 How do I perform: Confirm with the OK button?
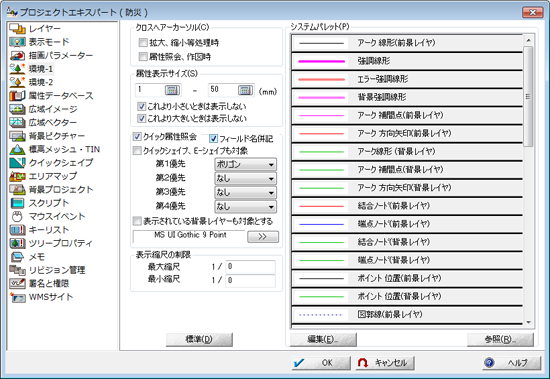pyautogui.click(x=321, y=363)
